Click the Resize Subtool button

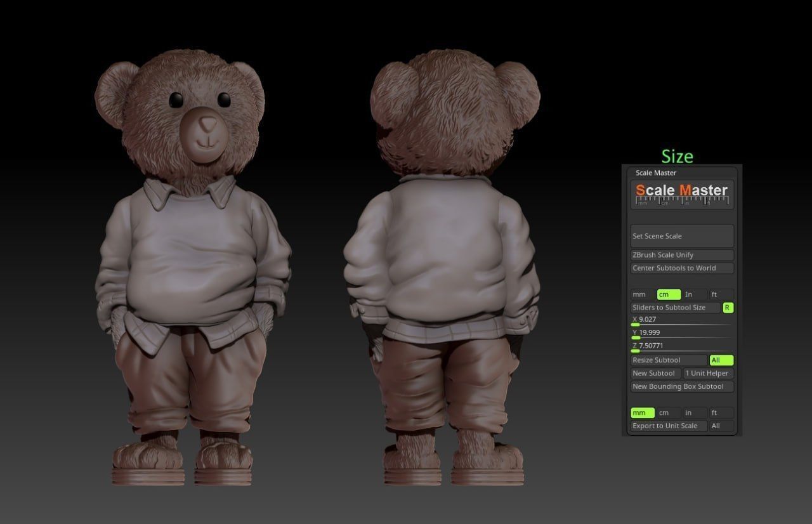tap(669, 360)
